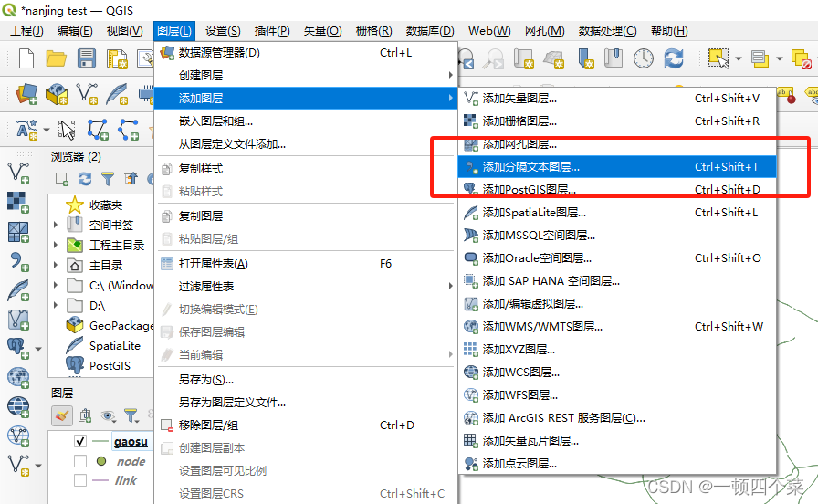818x504 pixels.
Task: Click the New GeoPackage layer toolbar icon
Action: 57,94
